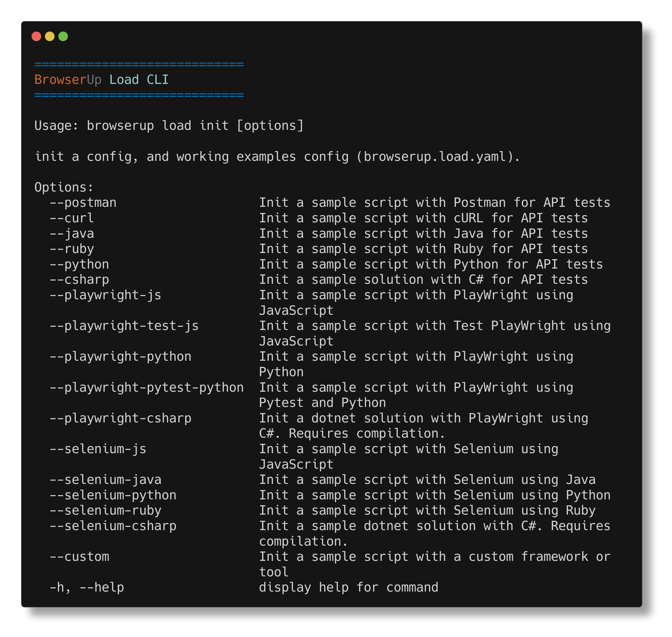Viewport: 672px width, 637px height.
Task: Select the --selenium-java option text
Action: tap(106, 480)
